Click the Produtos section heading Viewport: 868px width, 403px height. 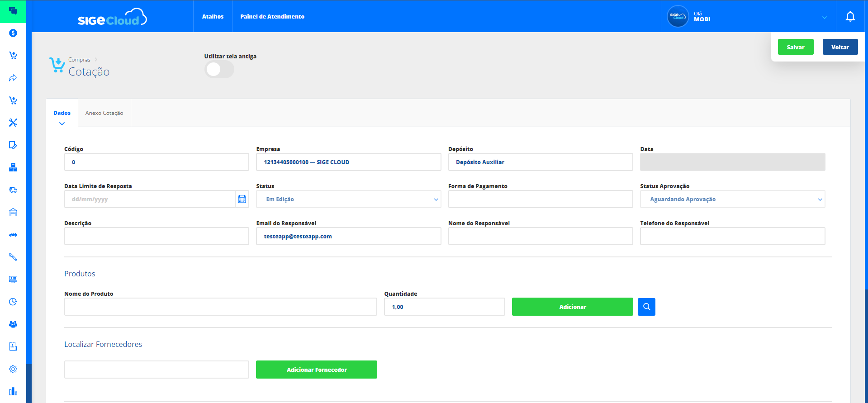(x=80, y=274)
